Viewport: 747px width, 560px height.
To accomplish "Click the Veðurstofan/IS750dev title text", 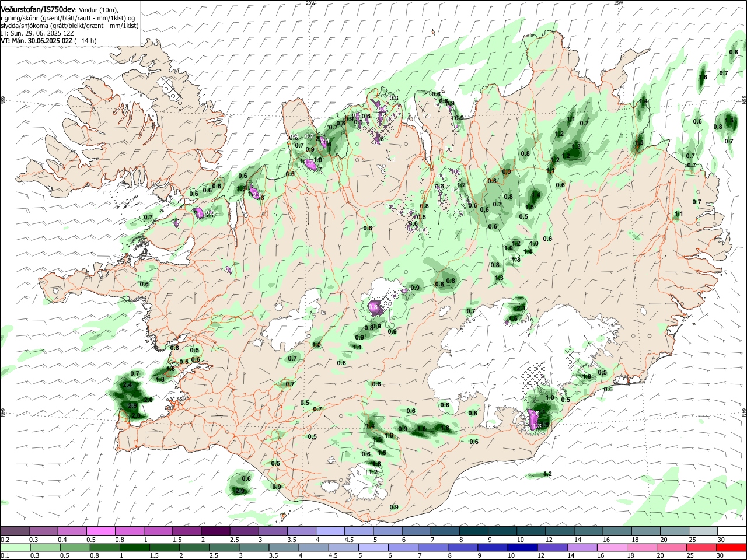I will [x=38, y=10].
